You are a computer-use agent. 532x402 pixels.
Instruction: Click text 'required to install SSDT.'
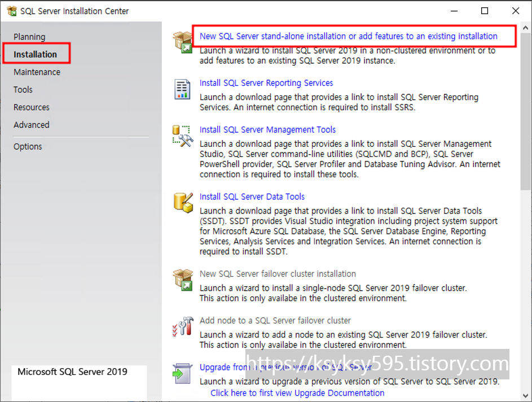243,252
